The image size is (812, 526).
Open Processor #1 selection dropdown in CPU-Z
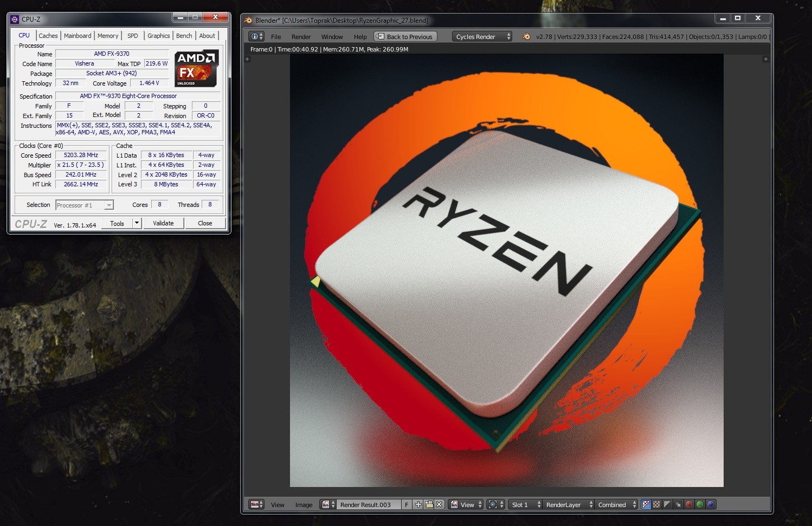pyautogui.click(x=85, y=205)
